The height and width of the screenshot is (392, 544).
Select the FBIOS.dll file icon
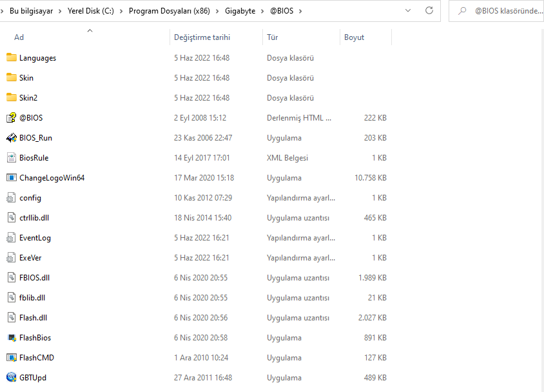click(12, 277)
